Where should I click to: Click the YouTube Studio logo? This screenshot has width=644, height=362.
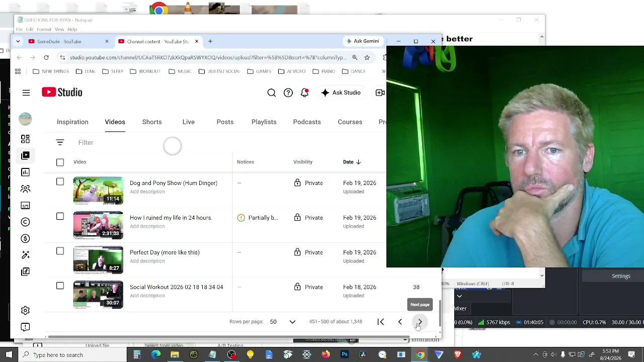pos(62,93)
